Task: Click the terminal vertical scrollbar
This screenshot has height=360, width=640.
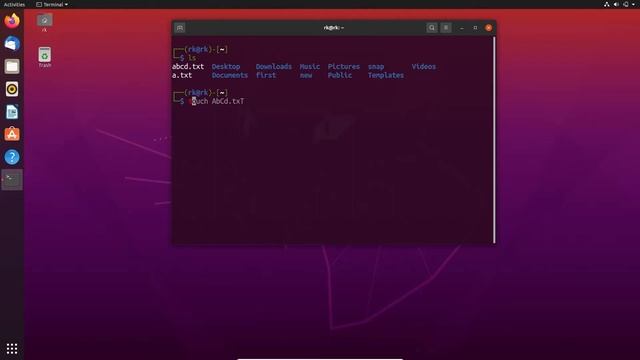Action: 494,140
